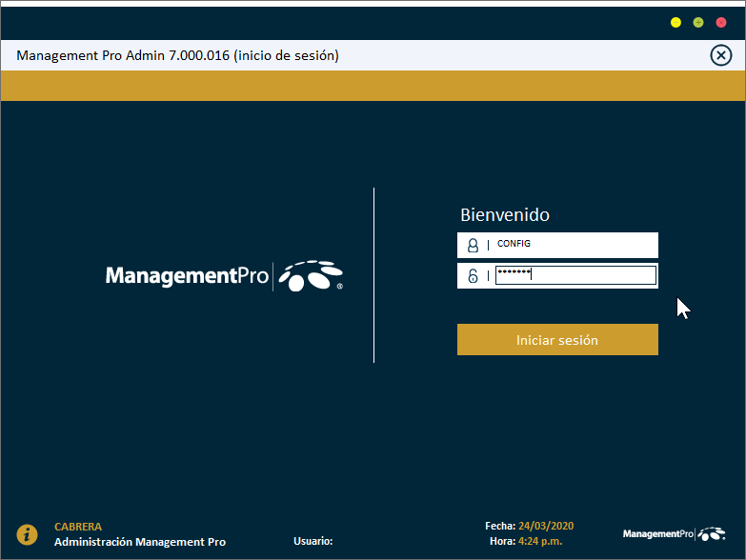
Task: Open the info icon in footer
Action: [x=27, y=535]
